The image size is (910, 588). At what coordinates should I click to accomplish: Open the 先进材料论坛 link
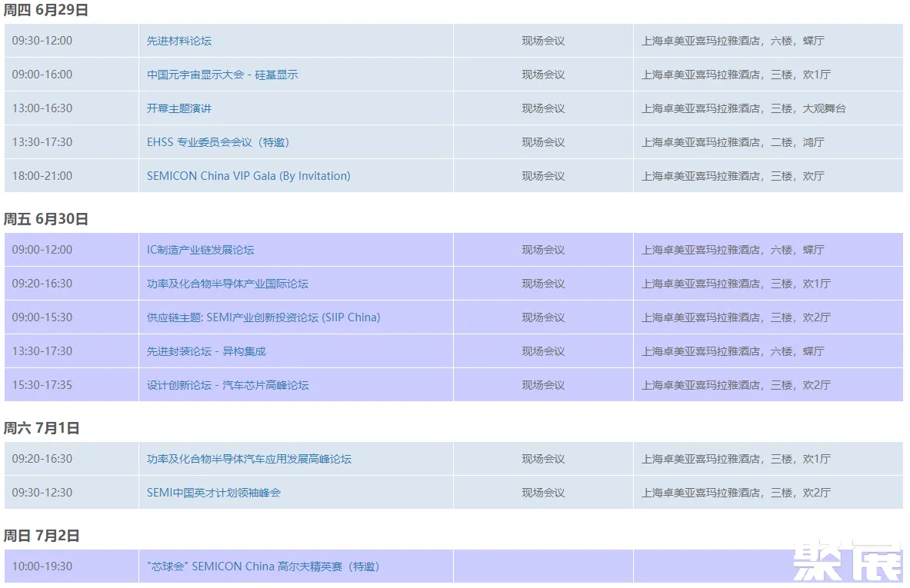tap(178, 41)
